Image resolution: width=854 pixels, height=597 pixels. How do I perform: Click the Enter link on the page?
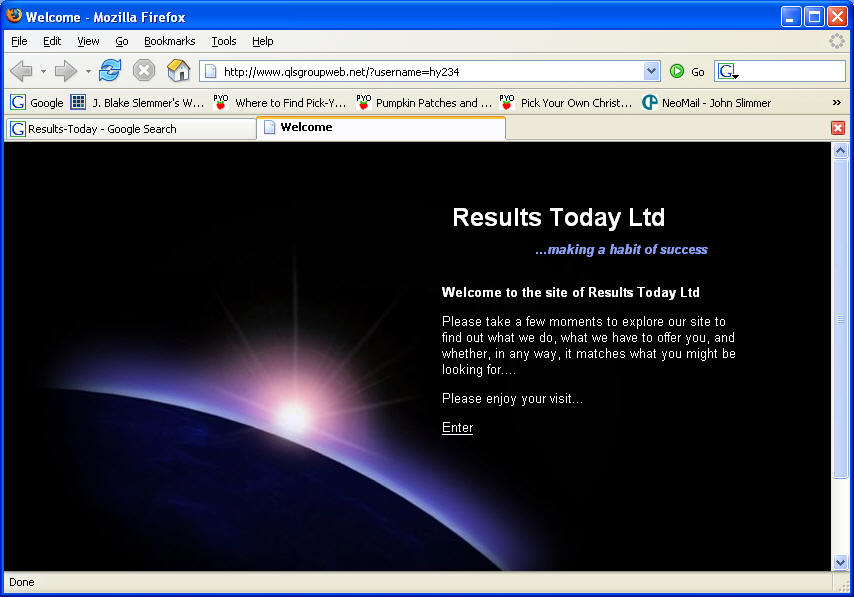457,428
